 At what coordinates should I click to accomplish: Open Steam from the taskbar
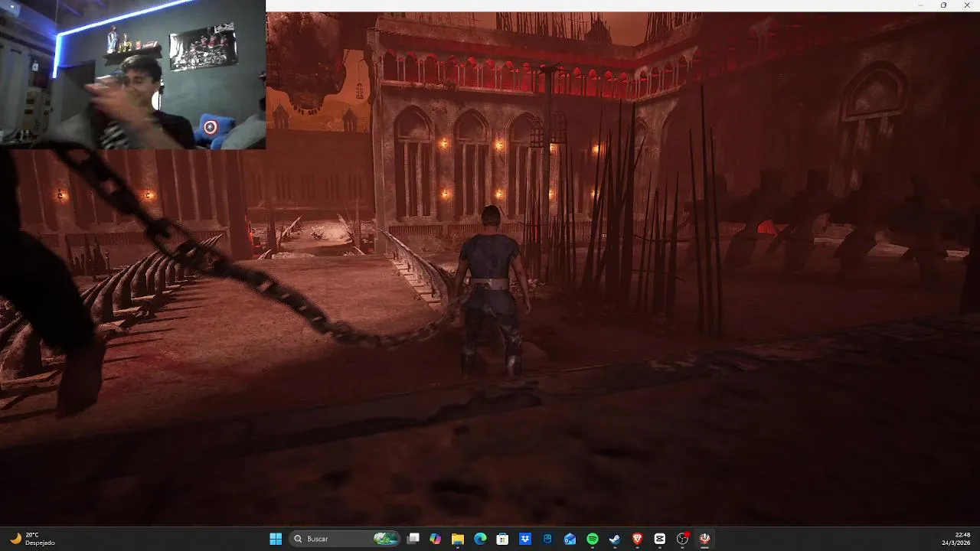(x=615, y=539)
